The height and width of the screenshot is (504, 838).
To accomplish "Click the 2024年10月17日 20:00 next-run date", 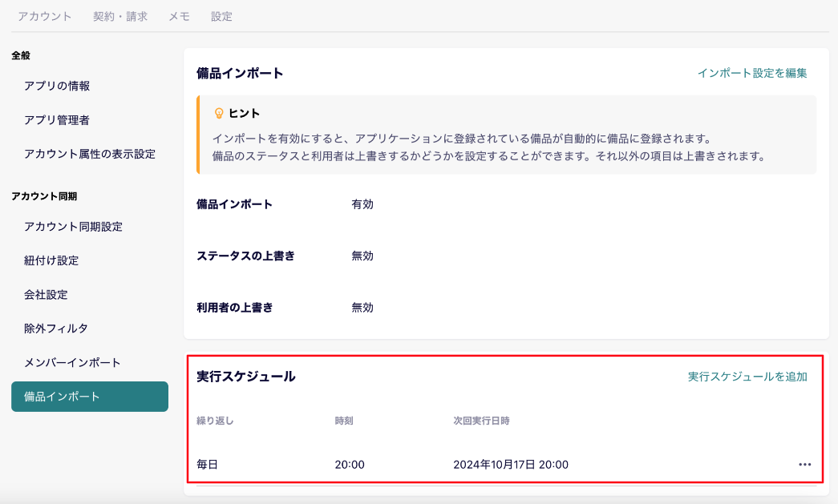I will coord(511,465).
